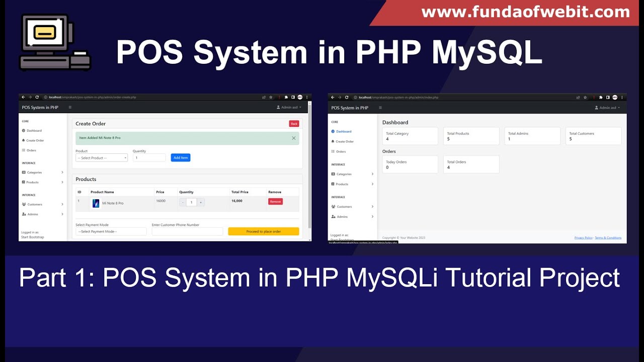
Task: Open the Select Product dropdown
Action: click(102, 158)
